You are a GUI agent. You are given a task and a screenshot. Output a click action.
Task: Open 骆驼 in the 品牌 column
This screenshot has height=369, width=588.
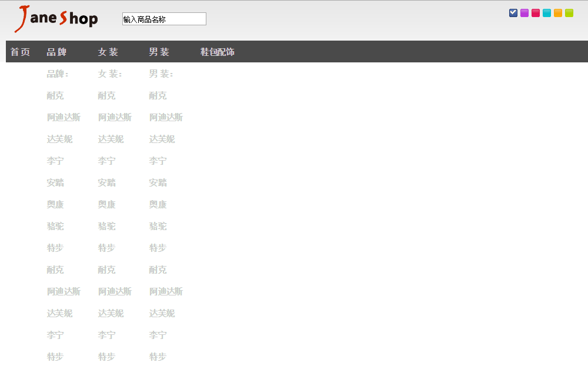(55, 227)
